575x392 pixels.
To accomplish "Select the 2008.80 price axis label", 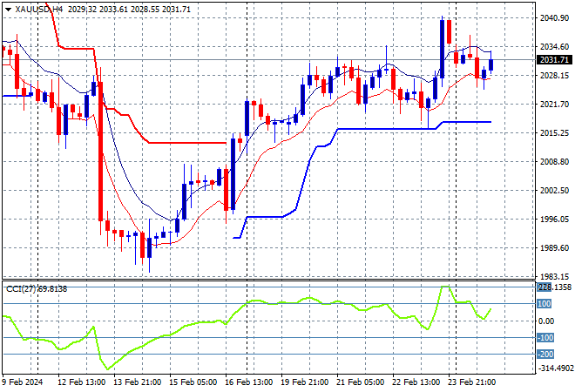I will coord(554,162).
